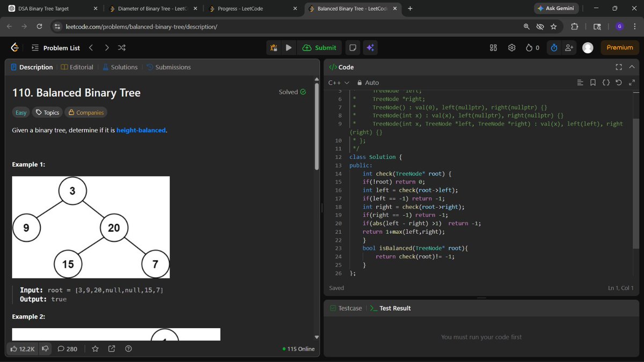Click the timer clock icon
The width and height of the screenshot is (644, 362).
[554, 48]
